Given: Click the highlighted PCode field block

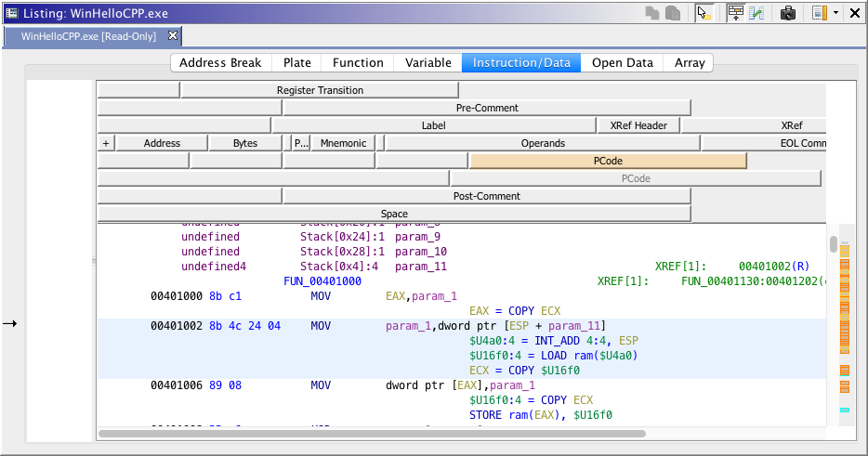Looking at the screenshot, I should (x=608, y=161).
